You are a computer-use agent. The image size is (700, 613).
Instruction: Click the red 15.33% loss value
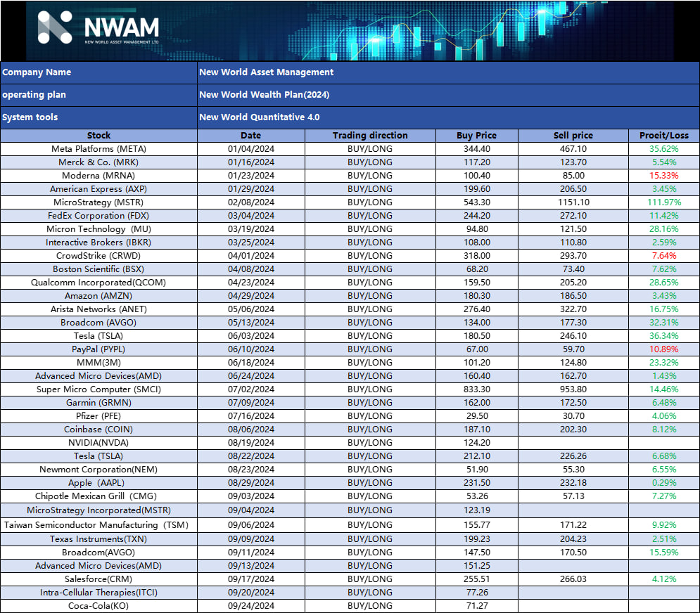point(664,176)
